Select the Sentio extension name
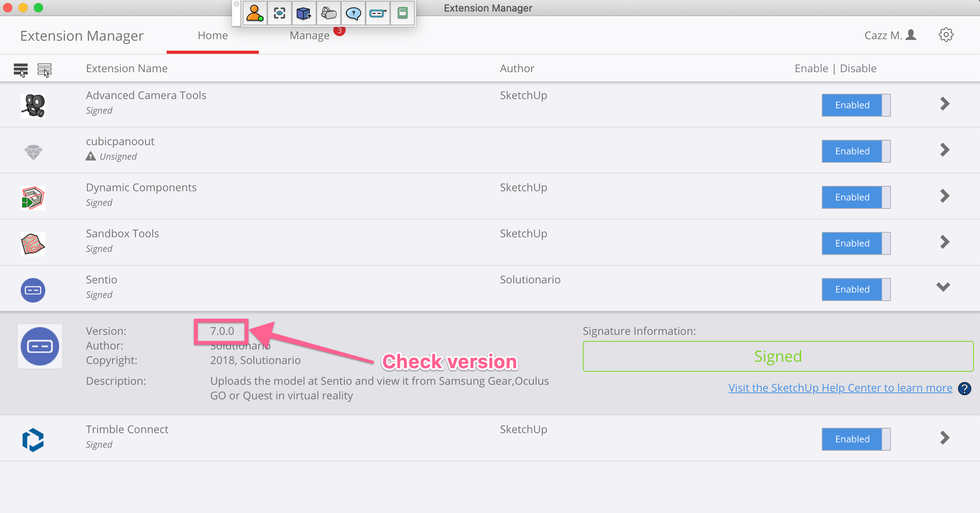This screenshot has height=513, width=980. point(102,280)
